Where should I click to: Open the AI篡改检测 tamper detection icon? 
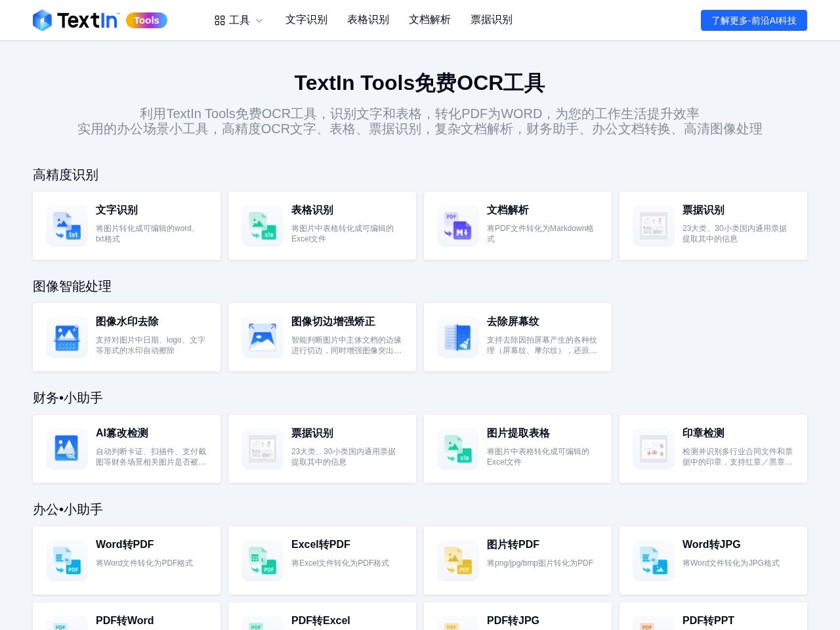pos(66,449)
